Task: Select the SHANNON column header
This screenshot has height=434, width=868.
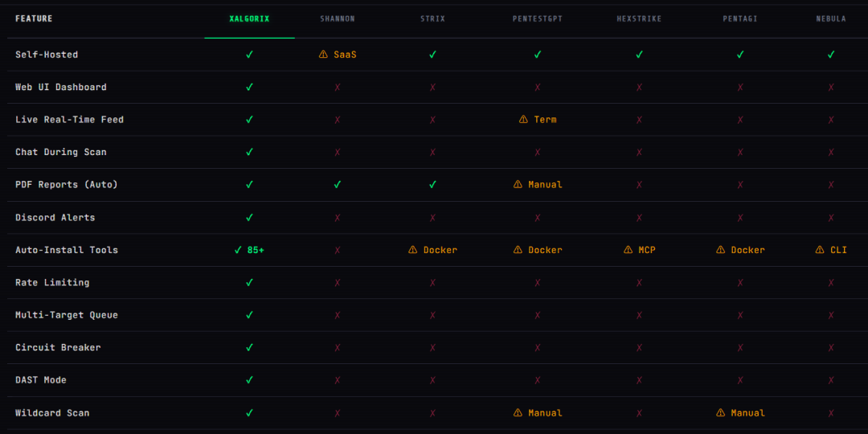Action: 337,18
